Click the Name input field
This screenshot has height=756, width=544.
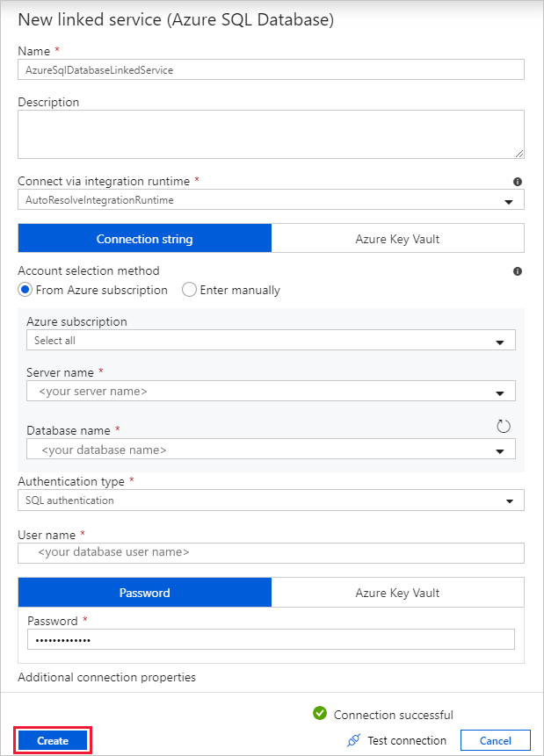point(271,70)
